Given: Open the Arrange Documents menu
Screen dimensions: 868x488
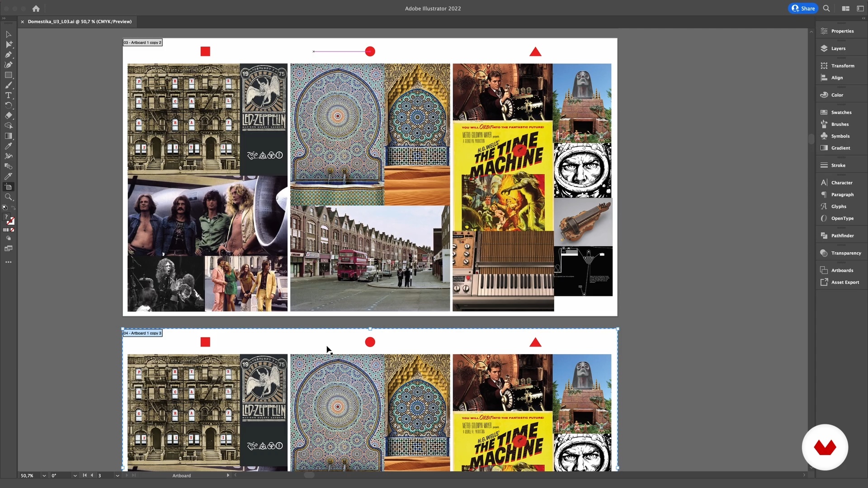Looking at the screenshot, I should [845, 9].
